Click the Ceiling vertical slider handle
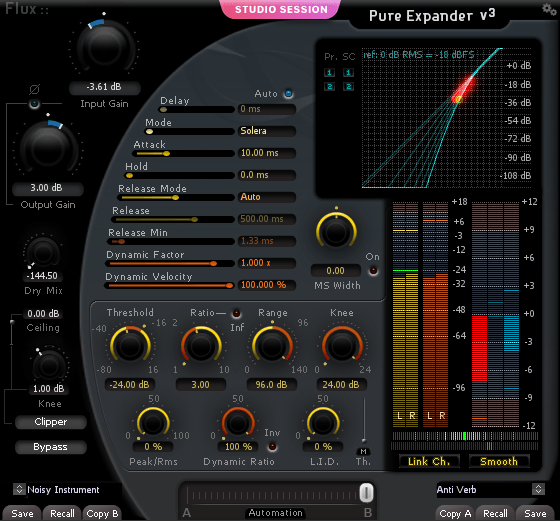The image size is (560, 521). [12, 322]
